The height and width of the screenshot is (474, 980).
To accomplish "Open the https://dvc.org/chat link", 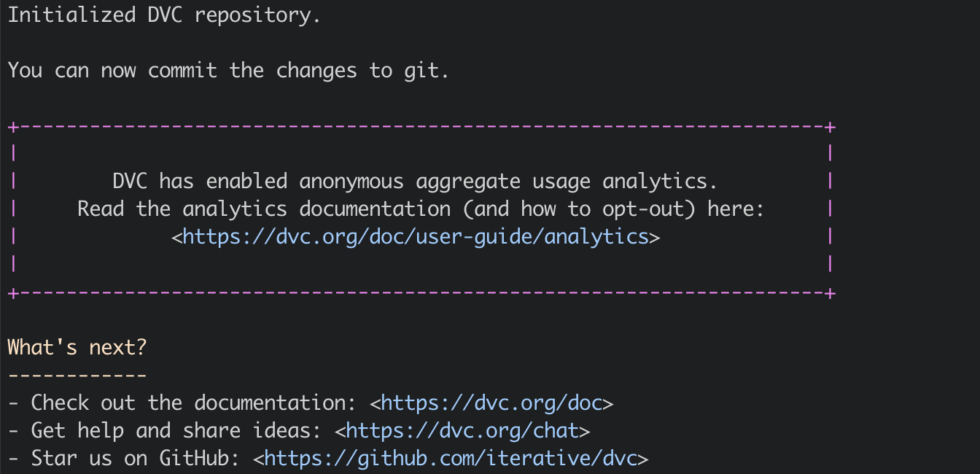I will pyautogui.click(x=462, y=430).
